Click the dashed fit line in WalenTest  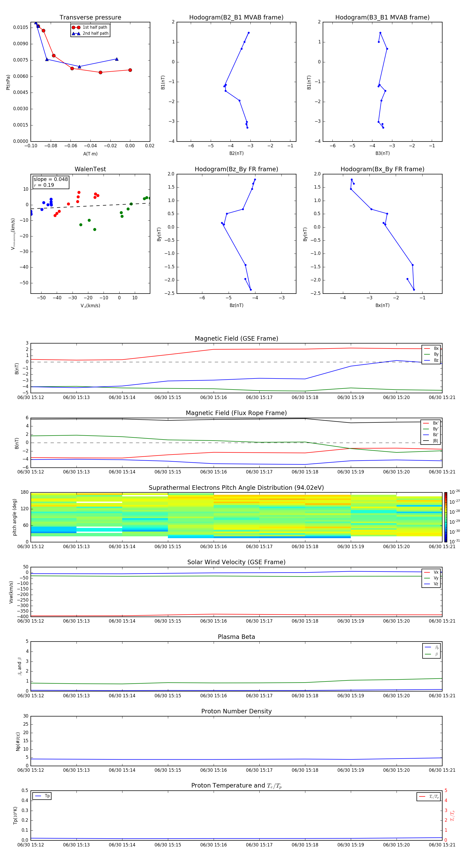click(90, 206)
